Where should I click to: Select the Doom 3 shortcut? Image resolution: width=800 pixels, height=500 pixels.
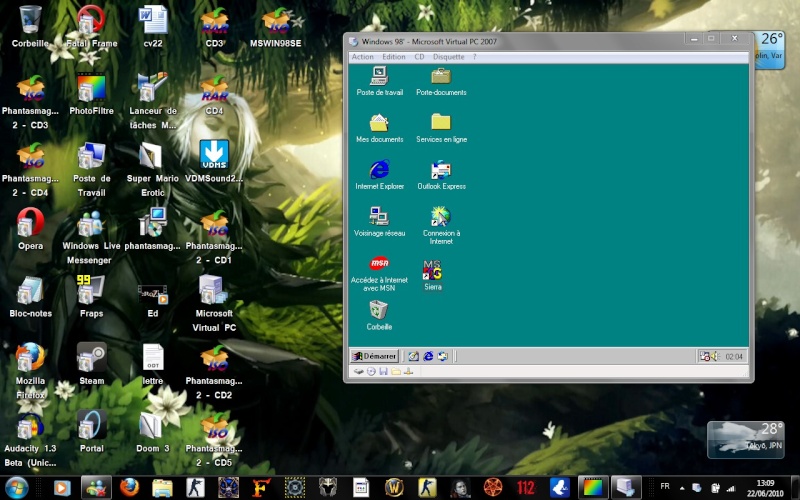(153, 432)
